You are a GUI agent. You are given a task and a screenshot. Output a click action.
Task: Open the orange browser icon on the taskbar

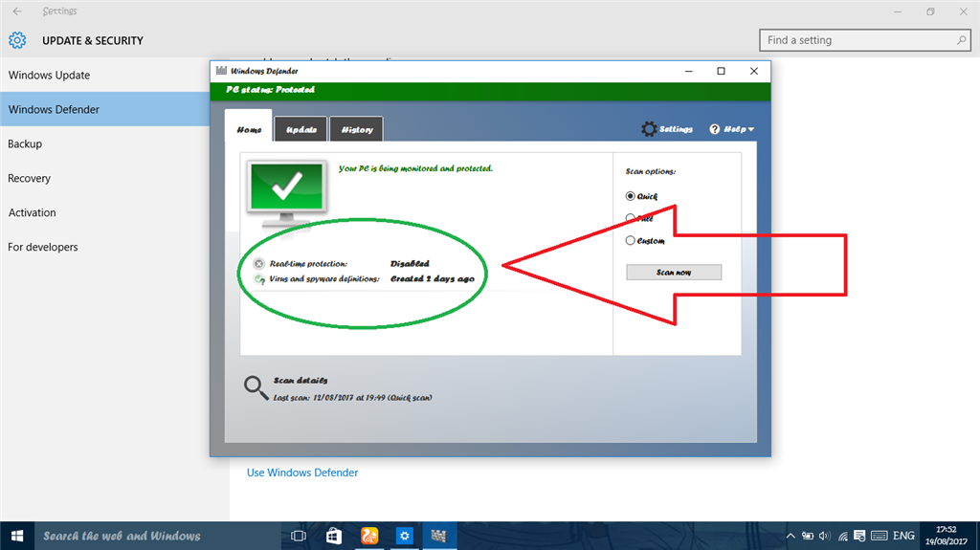coord(369,536)
